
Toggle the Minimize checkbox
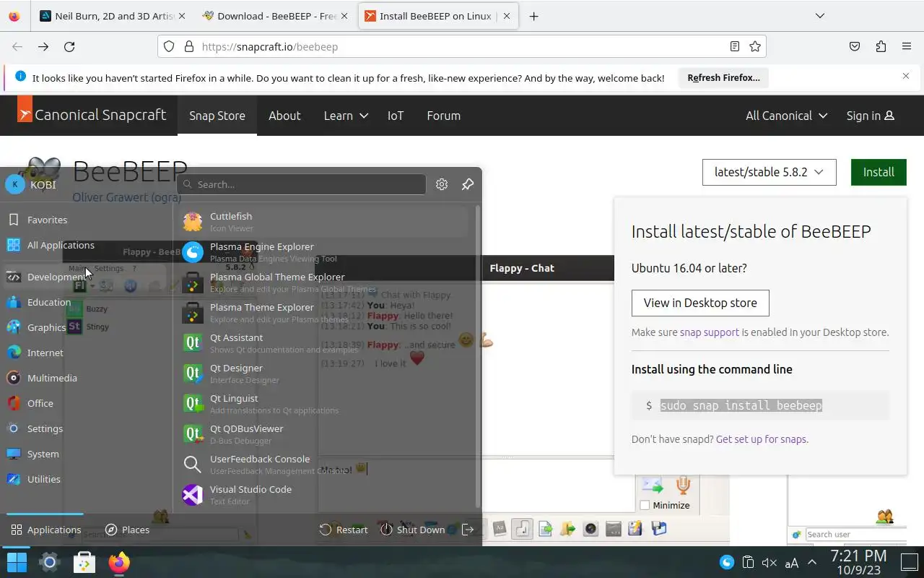[x=645, y=505]
